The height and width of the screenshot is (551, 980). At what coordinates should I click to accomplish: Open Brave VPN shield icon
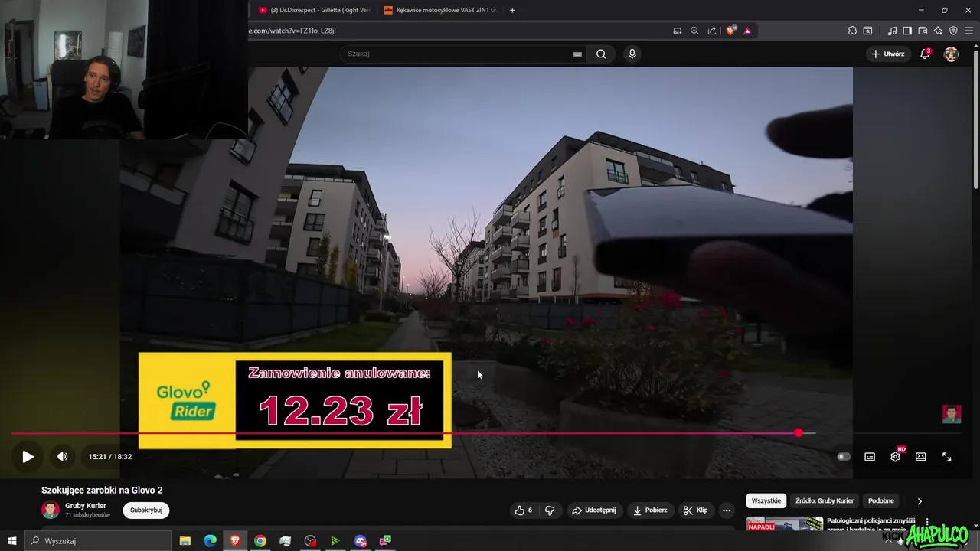[x=953, y=31]
